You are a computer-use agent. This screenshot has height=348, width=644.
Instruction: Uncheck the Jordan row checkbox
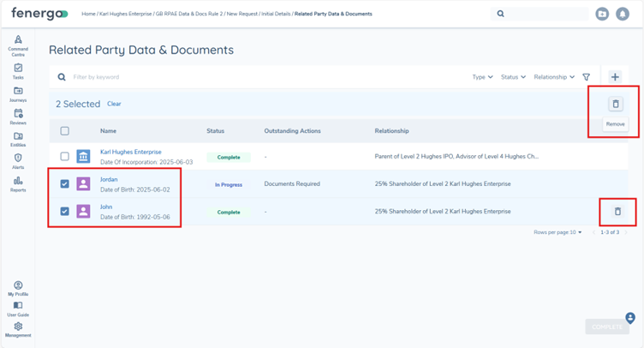click(64, 184)
